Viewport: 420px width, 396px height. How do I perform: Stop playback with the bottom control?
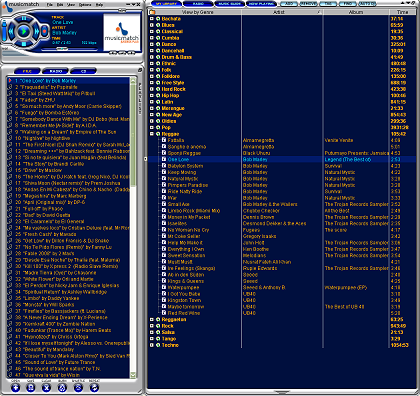(24, 44)
